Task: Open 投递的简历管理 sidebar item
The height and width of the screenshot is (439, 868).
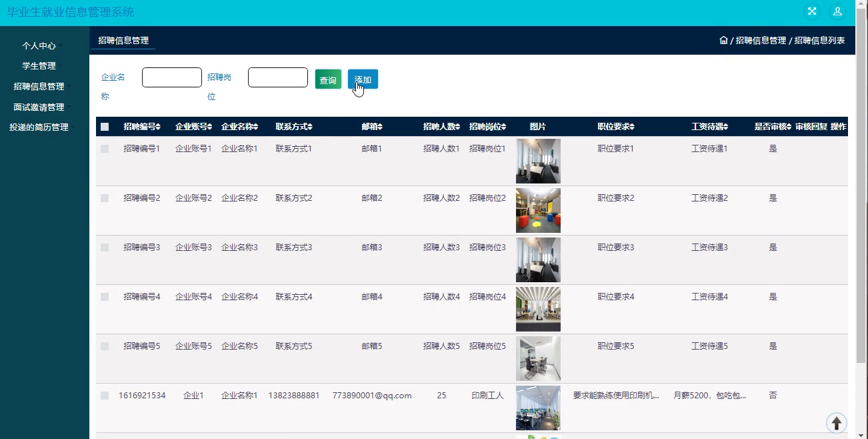Action: [39, 127]
